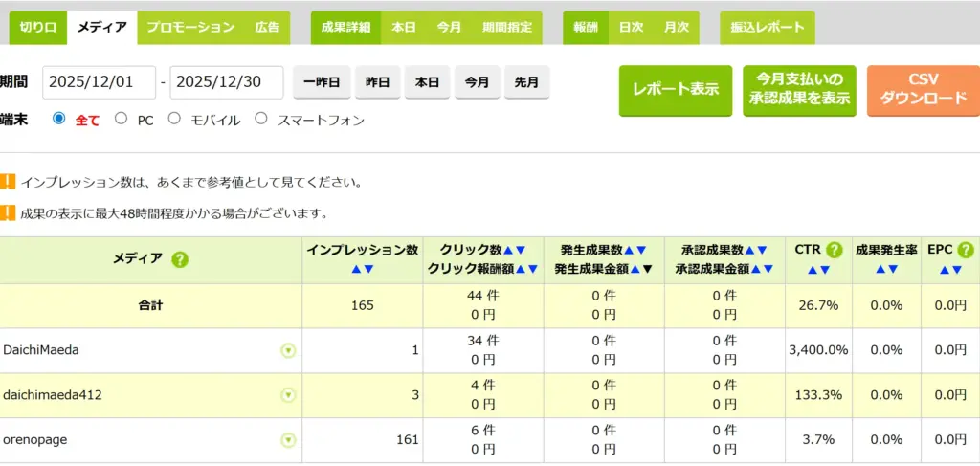Select the PC device radio button
This screenshot has width=980, height=466.
click(x=121, y=119)
